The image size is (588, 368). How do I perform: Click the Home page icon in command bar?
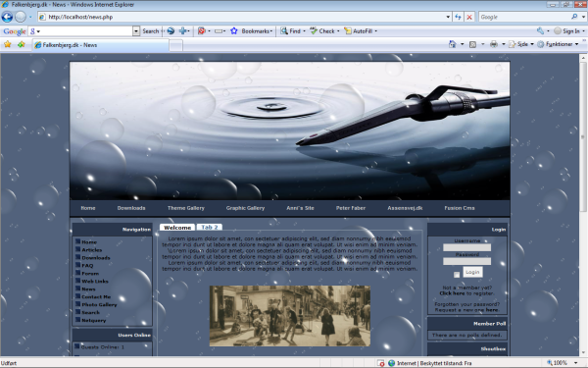[452, 44]
